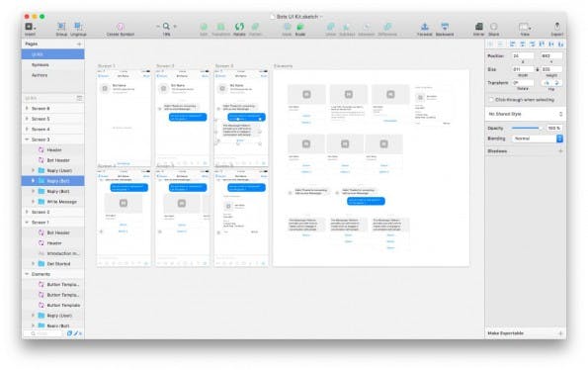Zoom out using the minus button
This screenshot has width=588, height=370.
pos(158,27)
